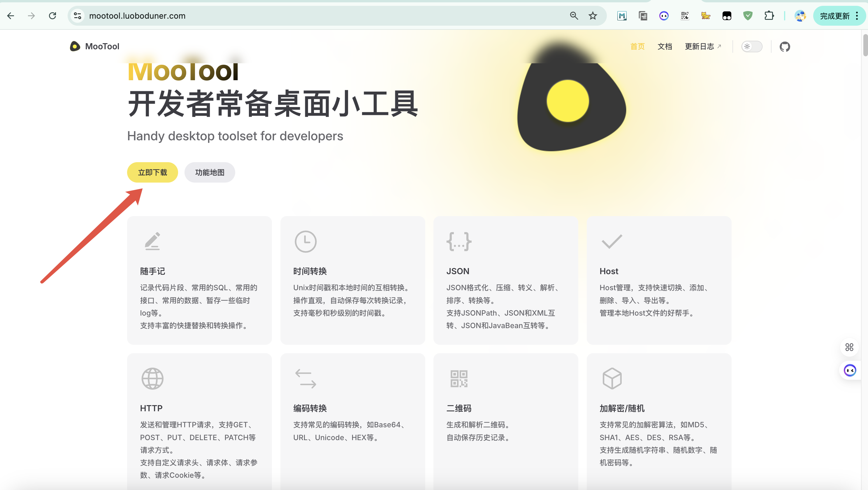The image size is (868, 490).
Task: Go to the 文档 nav item
Action: point(665,47)
